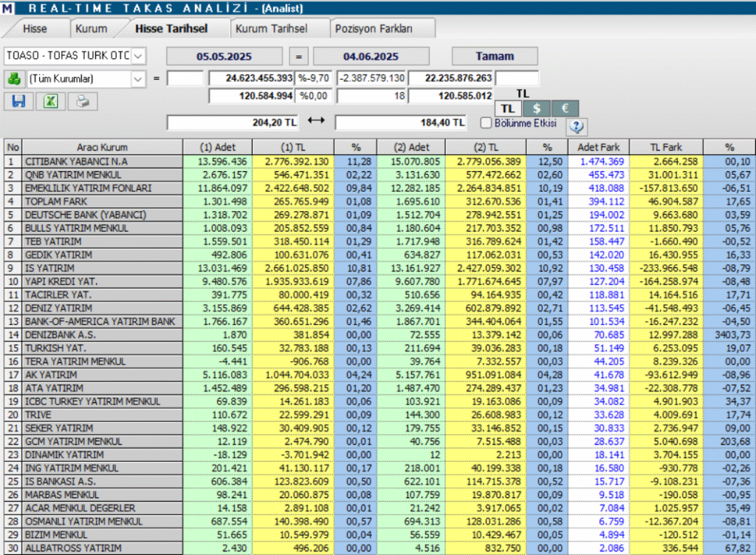Click the empty input field left of 24.623.455.393
756x555 pixels.
click(x=185, y=78)
